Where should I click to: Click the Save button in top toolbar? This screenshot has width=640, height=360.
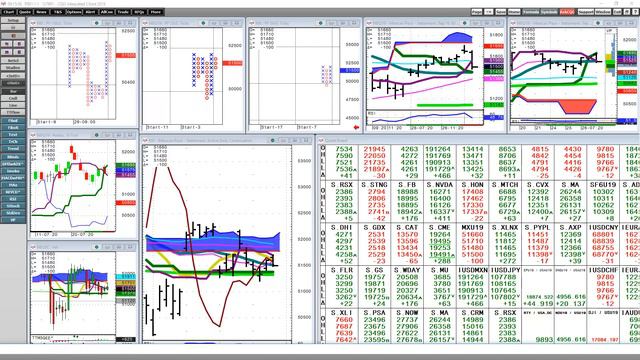[501, 12]
